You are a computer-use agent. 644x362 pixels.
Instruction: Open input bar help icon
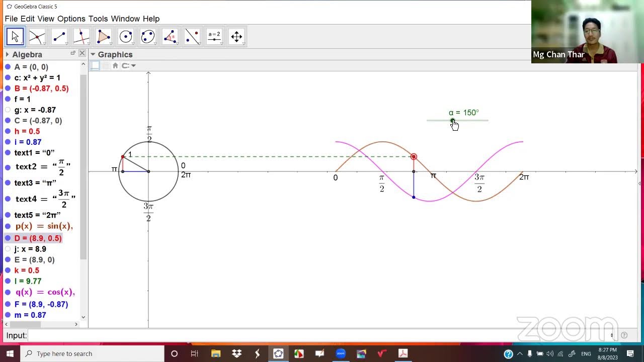624,335
